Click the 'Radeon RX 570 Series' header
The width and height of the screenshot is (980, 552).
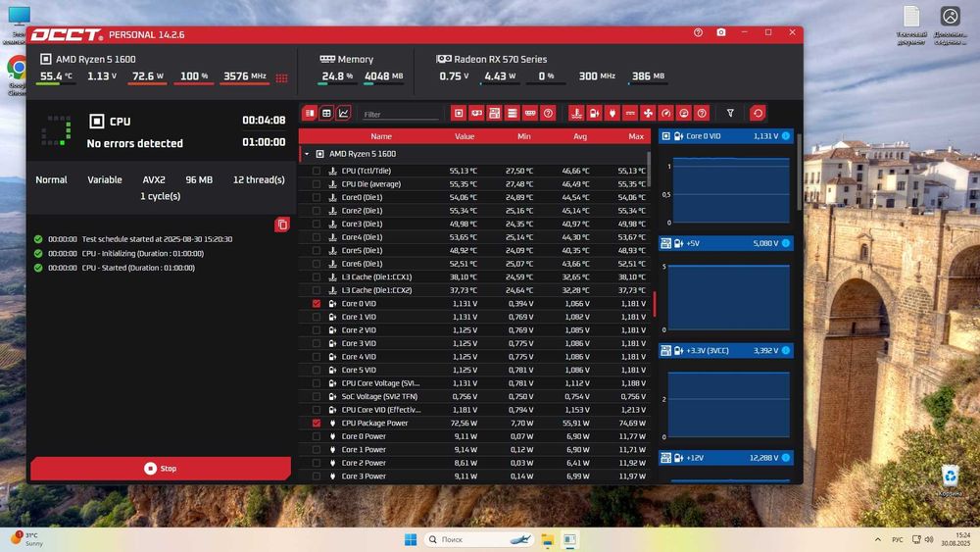(500, 59)
